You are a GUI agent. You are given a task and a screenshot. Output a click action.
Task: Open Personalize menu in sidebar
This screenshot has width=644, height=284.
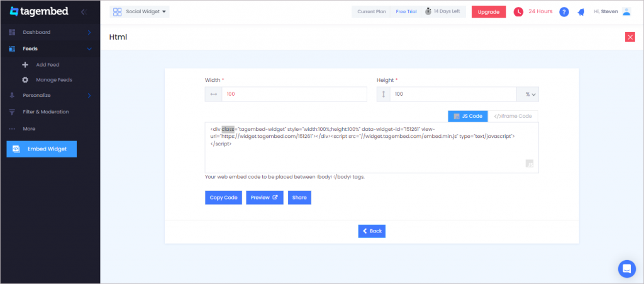tap(36, 95)
